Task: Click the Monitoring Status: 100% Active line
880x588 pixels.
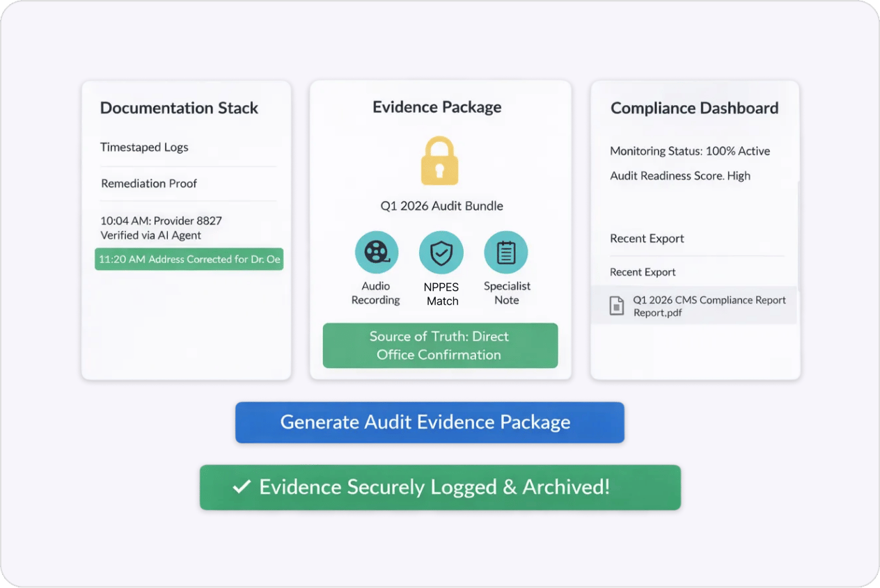Action: pyautogui.click(x=689, y=151)
